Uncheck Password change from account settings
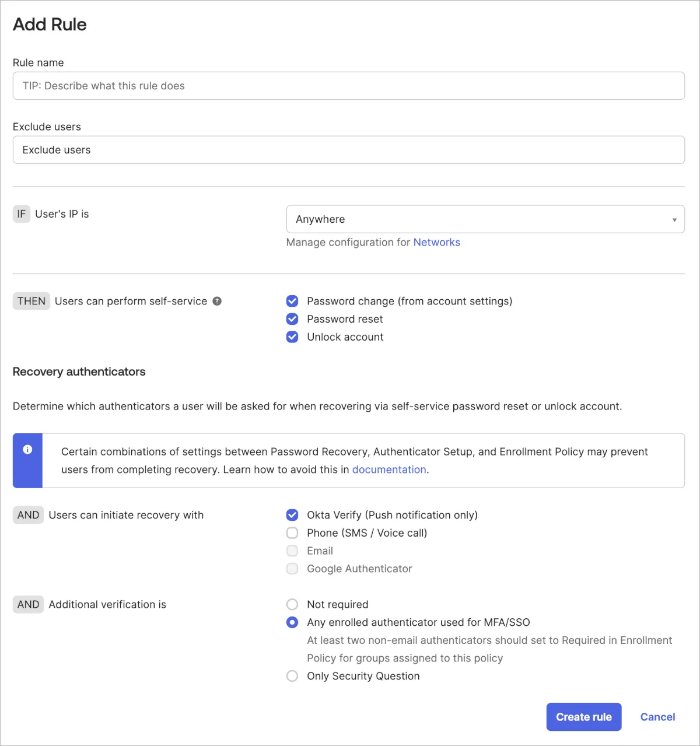Screen dimensions: 700x746 click(x=292, y=301)
